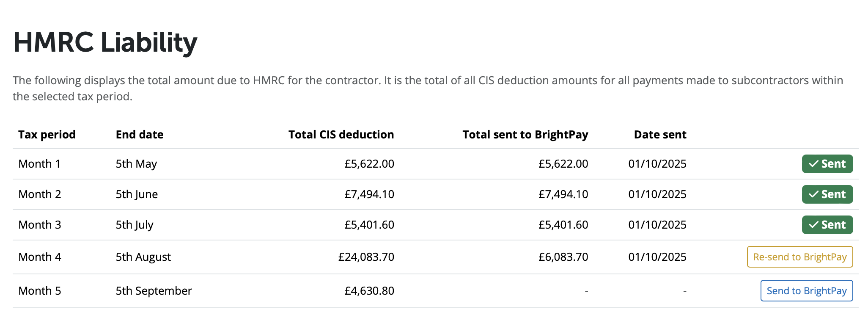Viewport: 868px width, 326px height.
Task: Click the HMRC Liability page heading
Action: 105,42
